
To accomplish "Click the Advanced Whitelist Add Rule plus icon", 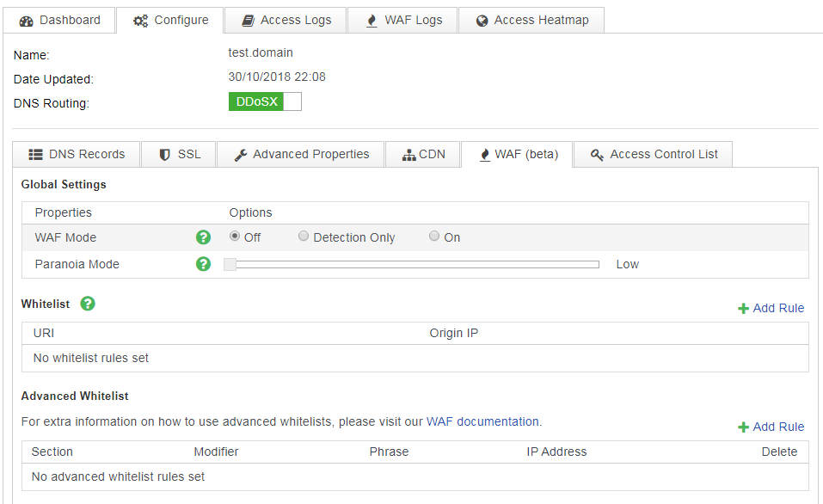I will point(744,427).
